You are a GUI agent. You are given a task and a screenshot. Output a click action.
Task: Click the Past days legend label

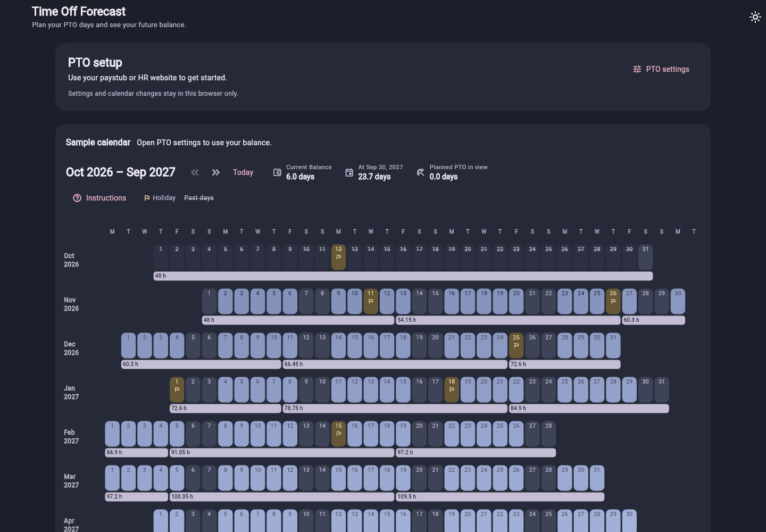[x=199, y=198]
